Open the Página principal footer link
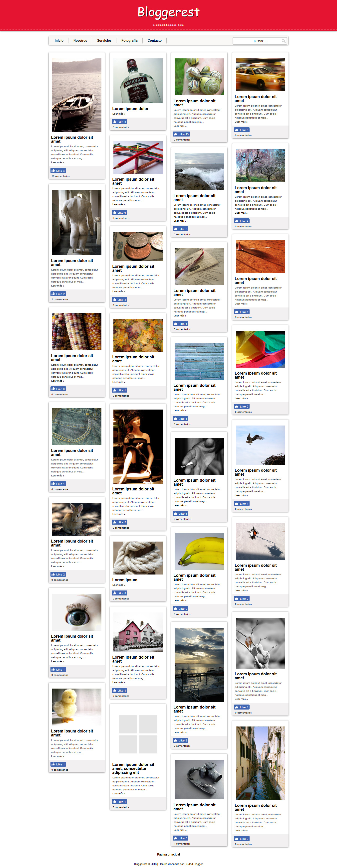The width and height of the screenshot is (337, 868). (x=168, y=854)
